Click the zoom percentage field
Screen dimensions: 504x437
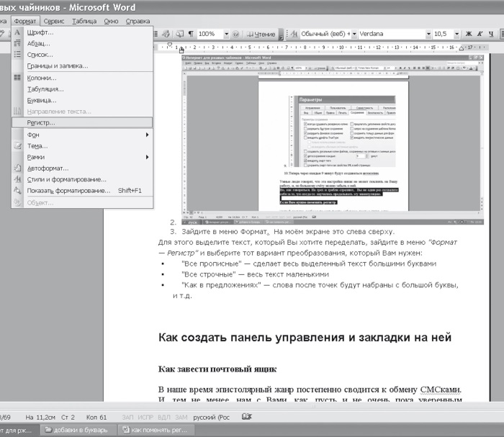click(x=210, y=34)
